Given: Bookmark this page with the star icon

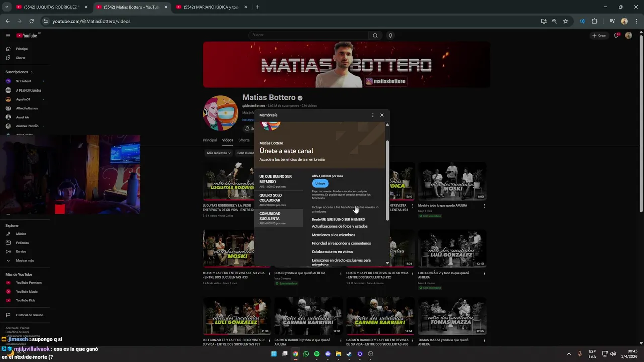Looking at the screenshot, I should point(566,21).
